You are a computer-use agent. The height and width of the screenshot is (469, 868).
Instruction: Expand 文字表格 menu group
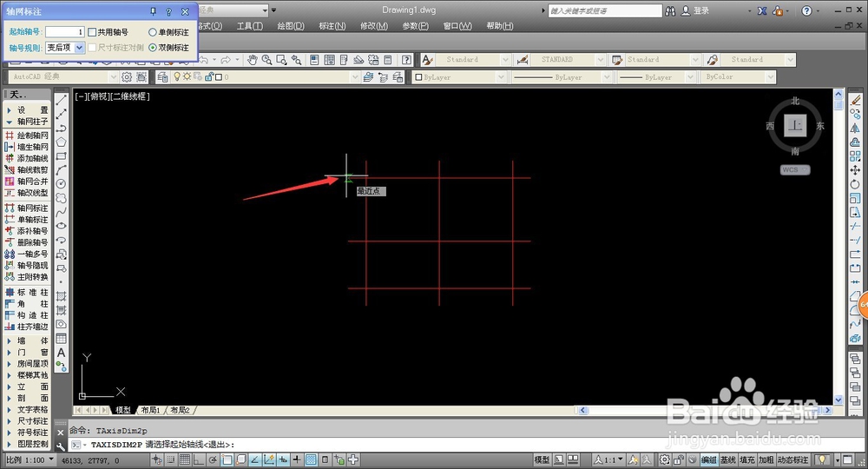coord(27,410)
